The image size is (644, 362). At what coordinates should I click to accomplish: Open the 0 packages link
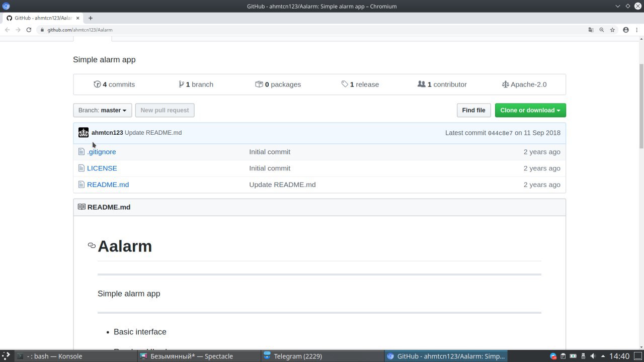coord(278,84)
